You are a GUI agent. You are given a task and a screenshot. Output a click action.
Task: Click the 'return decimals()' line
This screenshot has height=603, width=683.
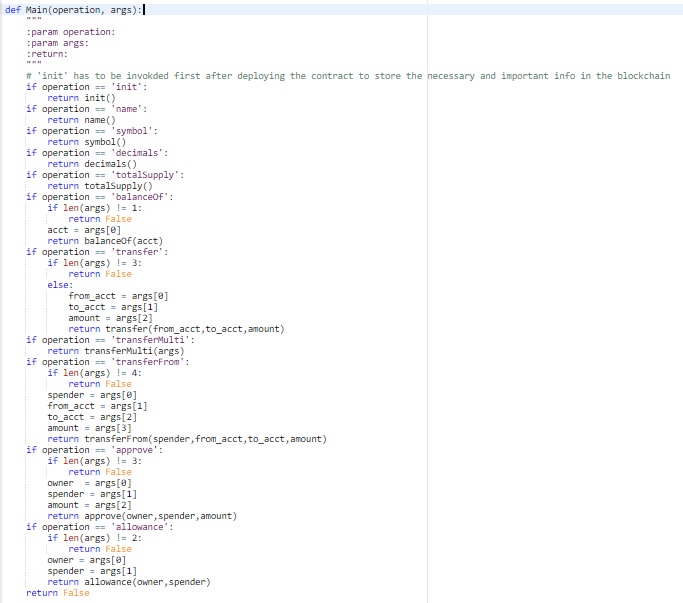click(x=92, y=164)
